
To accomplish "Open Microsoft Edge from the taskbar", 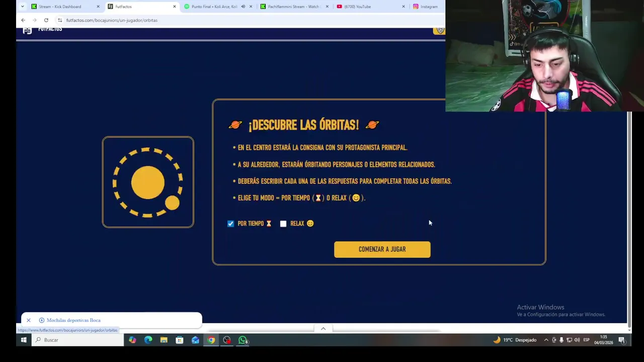I will [148, 340].
